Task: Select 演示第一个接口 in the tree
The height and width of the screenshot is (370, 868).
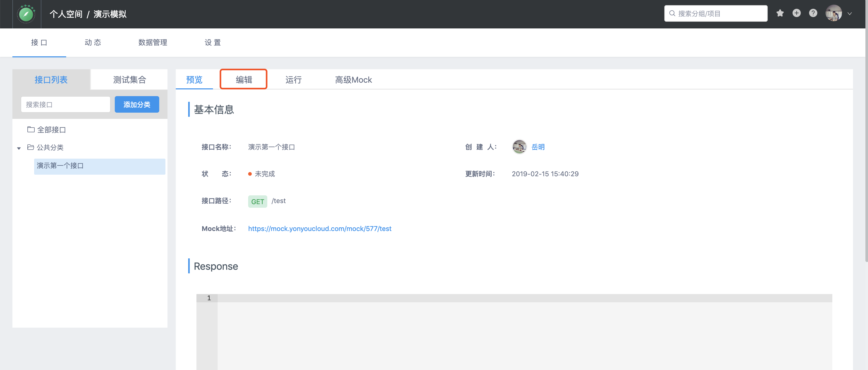Action: (x=60, y=166)
